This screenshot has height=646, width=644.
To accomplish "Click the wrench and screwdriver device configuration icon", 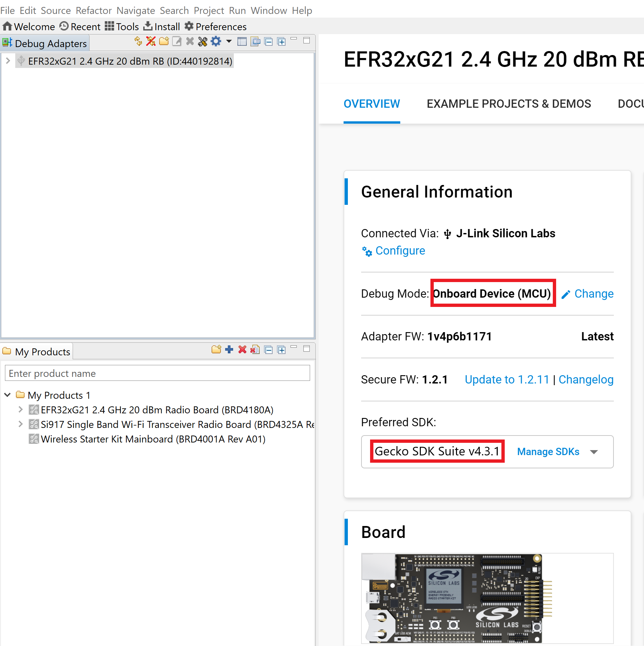I will point(203,41).
